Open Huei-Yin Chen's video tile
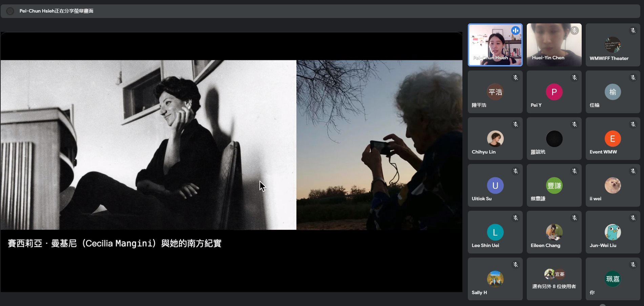This screenshot has height=306, width=644. coord(554,45)
